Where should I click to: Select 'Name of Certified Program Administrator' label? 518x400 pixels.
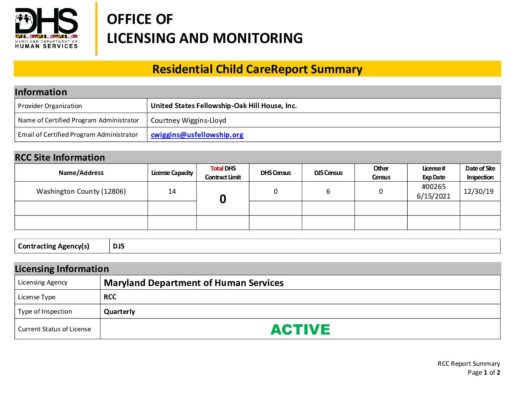click(78, 120)
